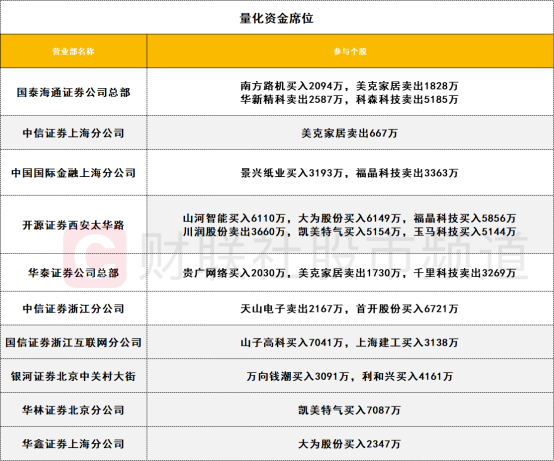554x461 pixels.
Task: Click the cell 山子高科买入7041万，上海建工买入3138万
Action: pos(349,342)
